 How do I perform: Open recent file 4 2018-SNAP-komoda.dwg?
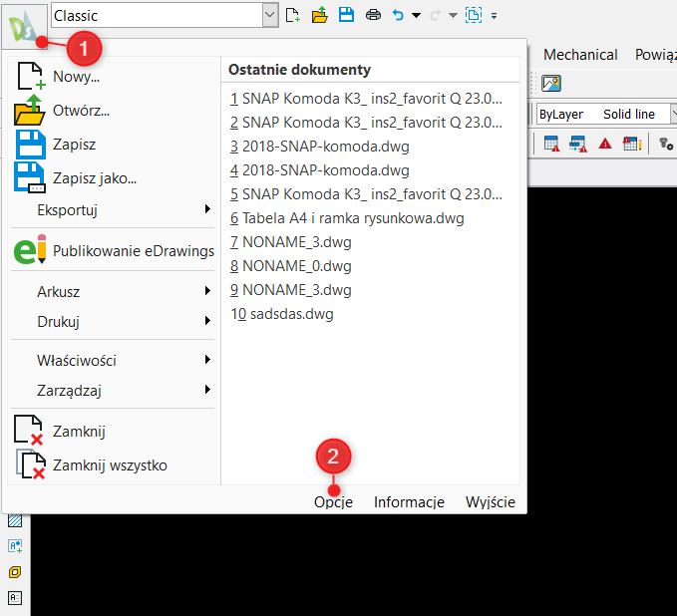[320, 170]
